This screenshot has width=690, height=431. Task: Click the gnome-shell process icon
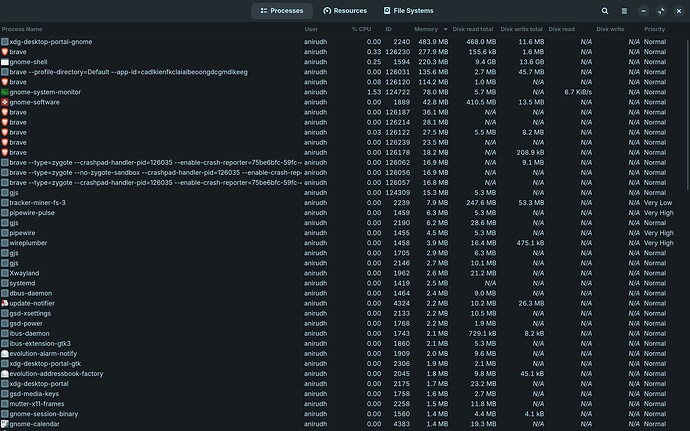(x=5, y=62)
